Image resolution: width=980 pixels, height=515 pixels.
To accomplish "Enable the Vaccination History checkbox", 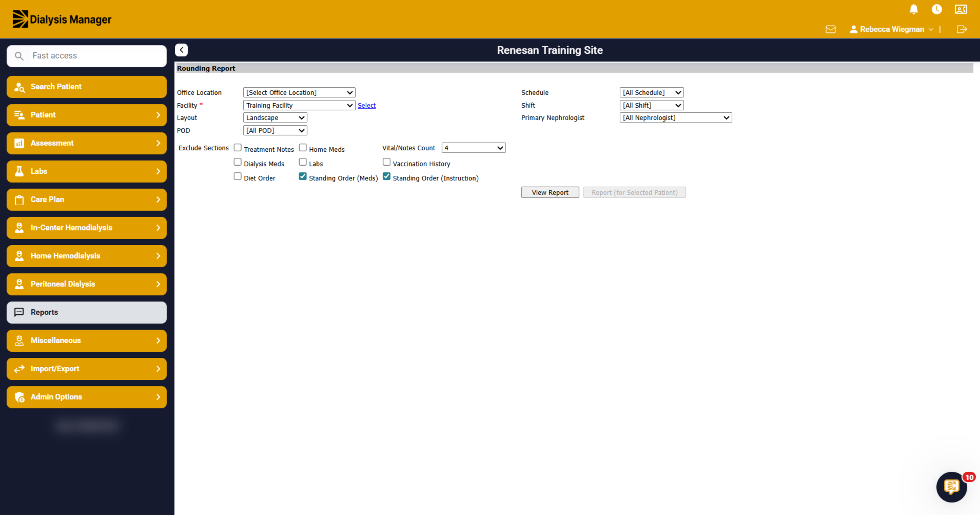I will tap(387, 162).
